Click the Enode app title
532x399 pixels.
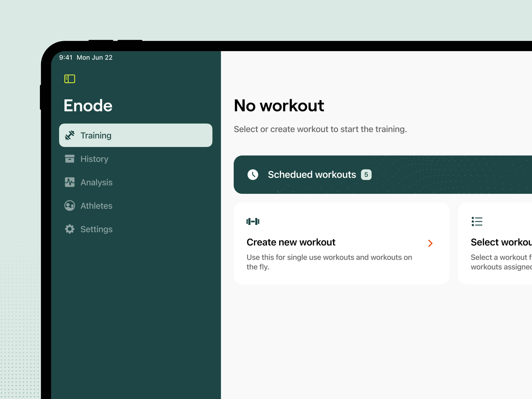click(x=88, y=106)
